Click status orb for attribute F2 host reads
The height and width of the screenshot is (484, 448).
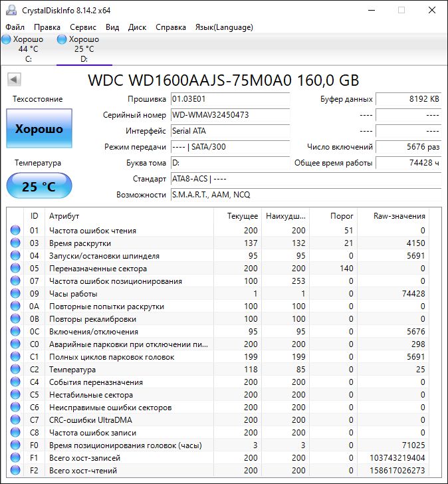[15, 471]
